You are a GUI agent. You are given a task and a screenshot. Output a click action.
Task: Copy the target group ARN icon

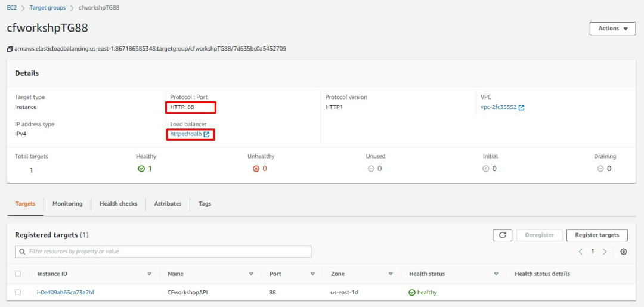10,49
